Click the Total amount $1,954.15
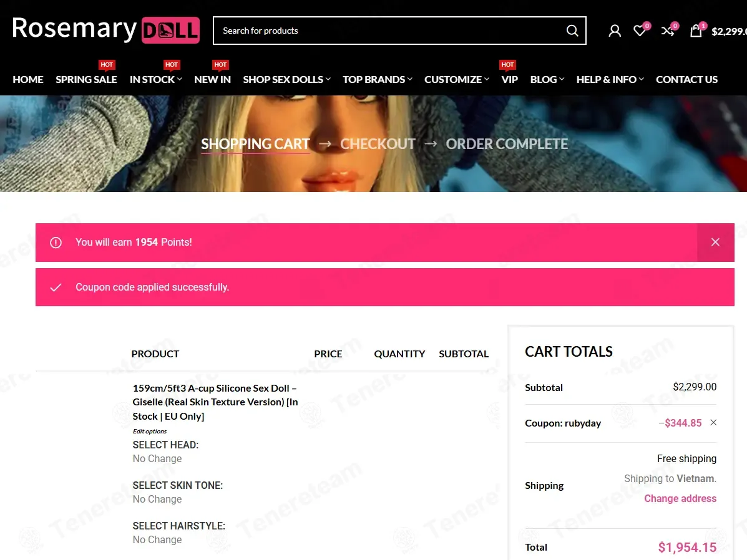Viewport: 747px width, 560px height. point(687,547)
